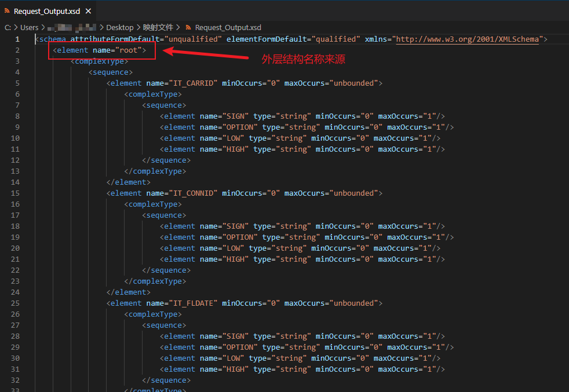The width and height of the screenshot is (569, 392).
Task: Click line number 25 in the gutter
Action: click(x=16, y=303)
